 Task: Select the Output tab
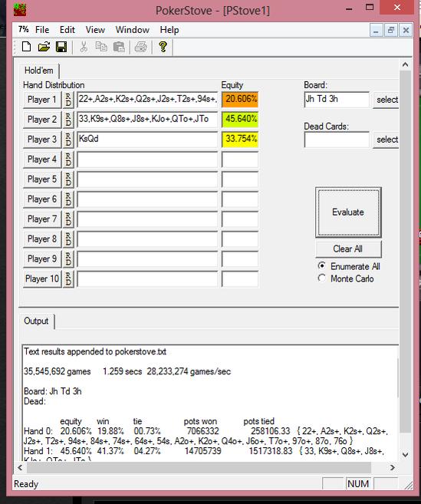point(36,321)
